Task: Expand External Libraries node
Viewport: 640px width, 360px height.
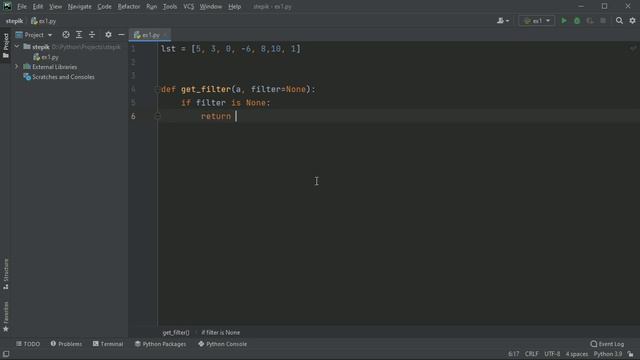Action: 17,67
